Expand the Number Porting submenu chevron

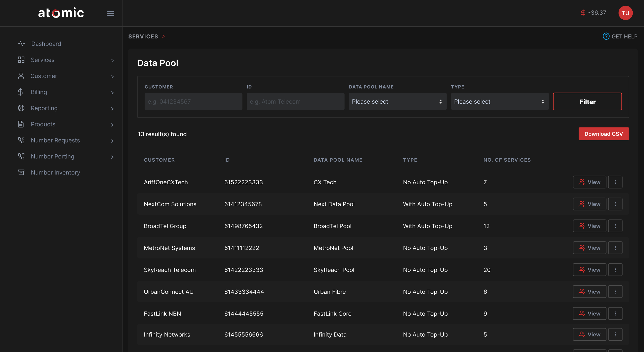pyautogui.click(x=112, y=157)
